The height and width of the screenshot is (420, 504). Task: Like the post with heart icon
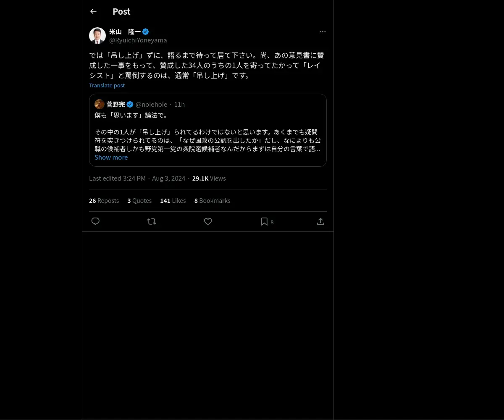208,221
